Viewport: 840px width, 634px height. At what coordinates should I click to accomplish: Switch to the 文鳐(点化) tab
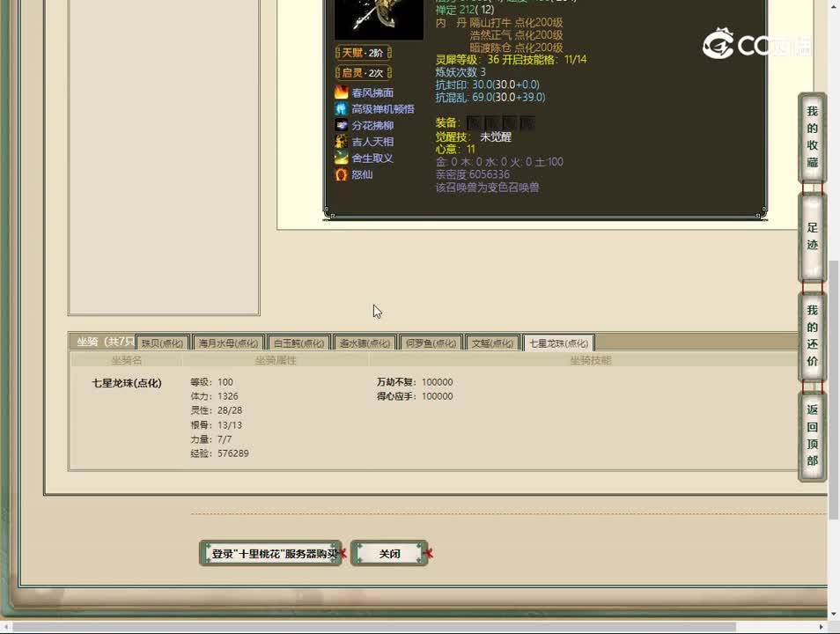pos(492,343)
